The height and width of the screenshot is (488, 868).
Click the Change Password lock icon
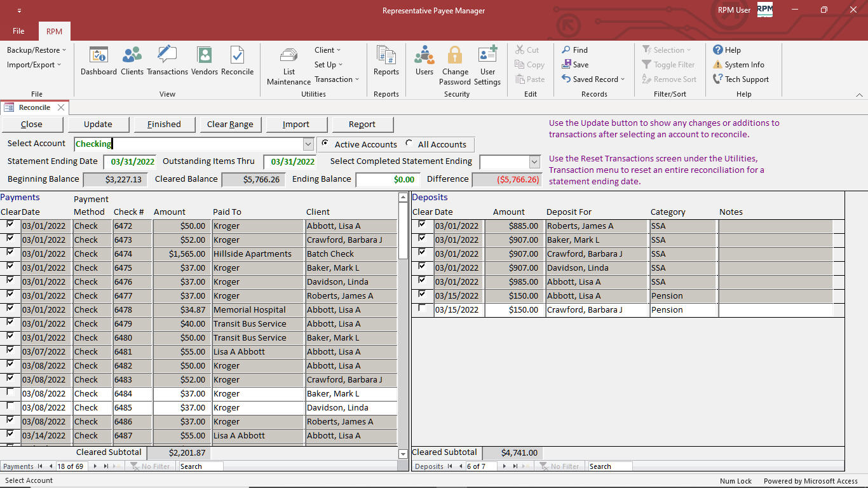pyautogui.click(x=455, y=66)
